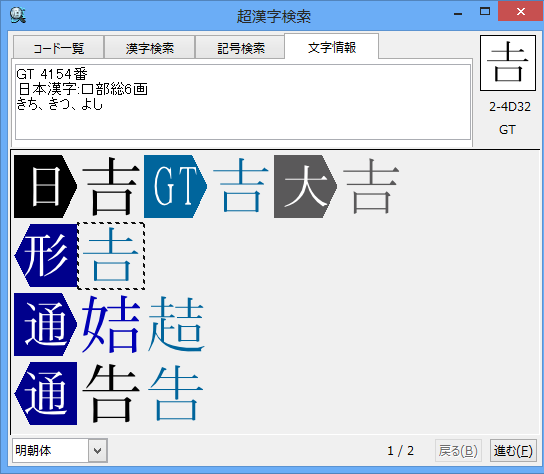Click the 超漢字検索 app icon in title bar
This screenshot has height=474, width=544.
coord(17,15)
